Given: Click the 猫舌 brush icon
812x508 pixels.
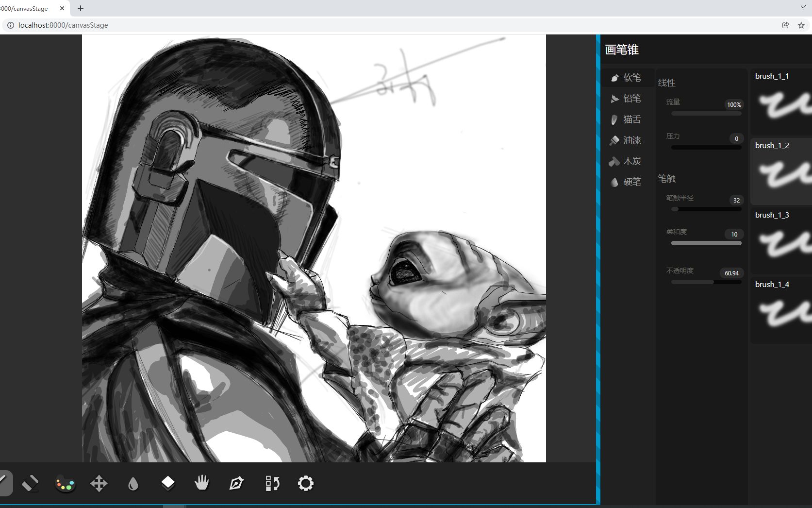Looking at the screenshot, I should (x=614, y=119).
